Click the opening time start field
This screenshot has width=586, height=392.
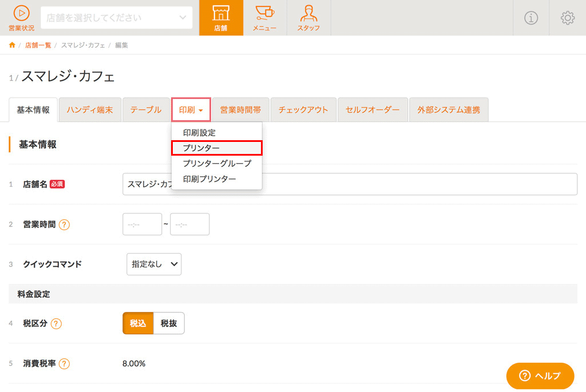coord(142,224)
